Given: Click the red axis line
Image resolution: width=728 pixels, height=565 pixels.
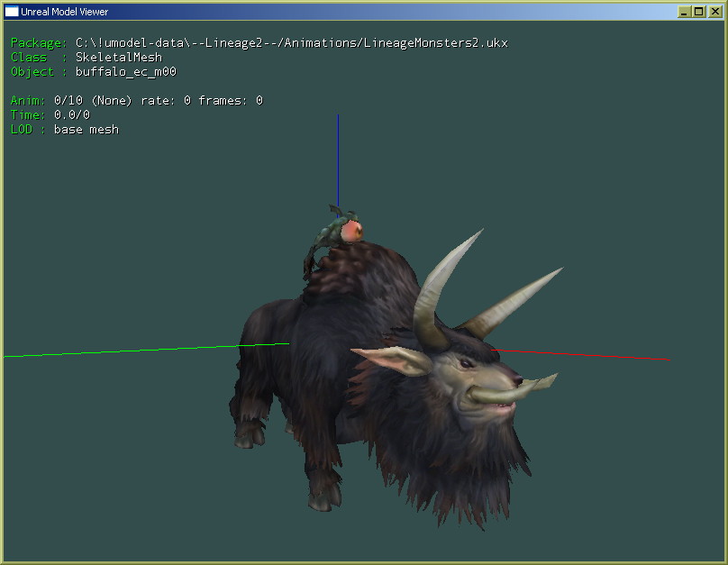Looking at the screenshot, I should click(x=580, y=355).
